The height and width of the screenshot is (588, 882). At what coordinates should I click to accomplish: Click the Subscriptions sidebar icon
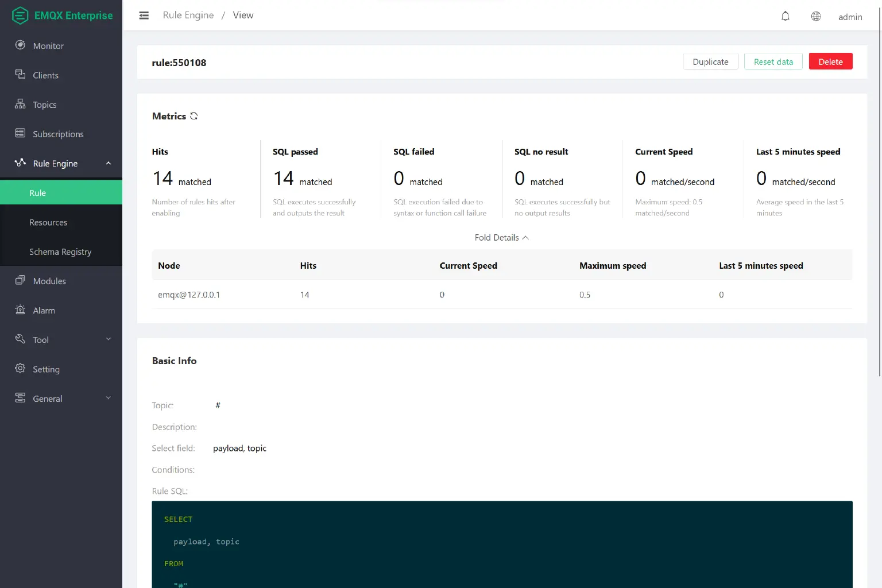pos(20,133)
